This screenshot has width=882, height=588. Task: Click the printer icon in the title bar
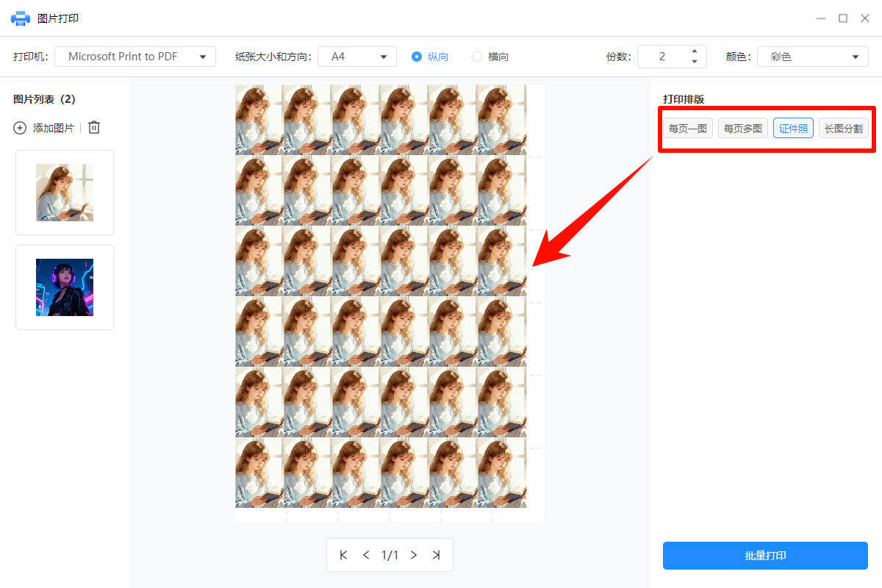click(20, 18)
